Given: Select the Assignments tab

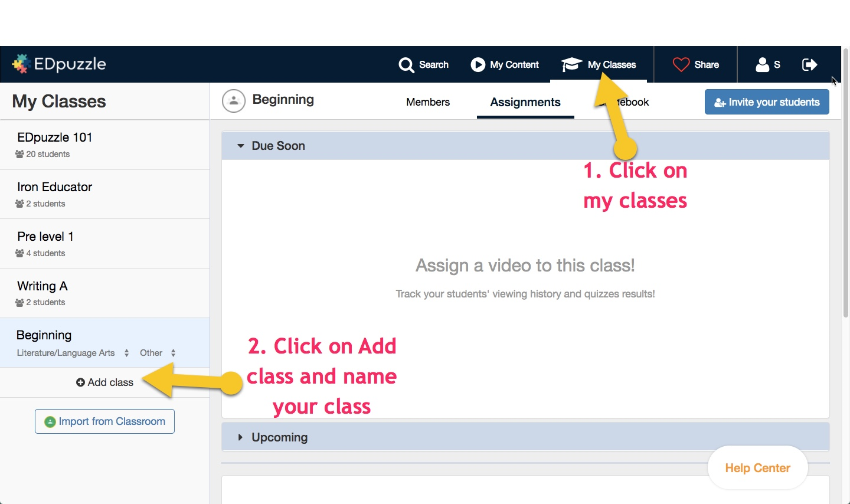Looking at the screenshot, I should 525,102.
